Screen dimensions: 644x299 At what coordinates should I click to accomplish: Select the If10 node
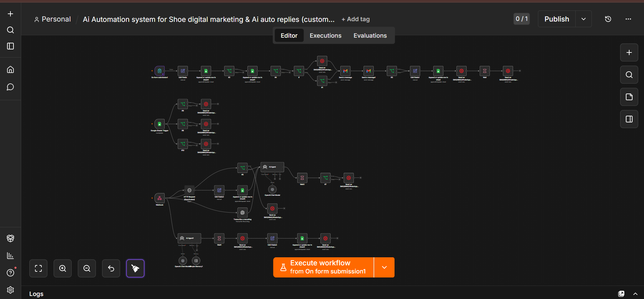coord(183,144)
